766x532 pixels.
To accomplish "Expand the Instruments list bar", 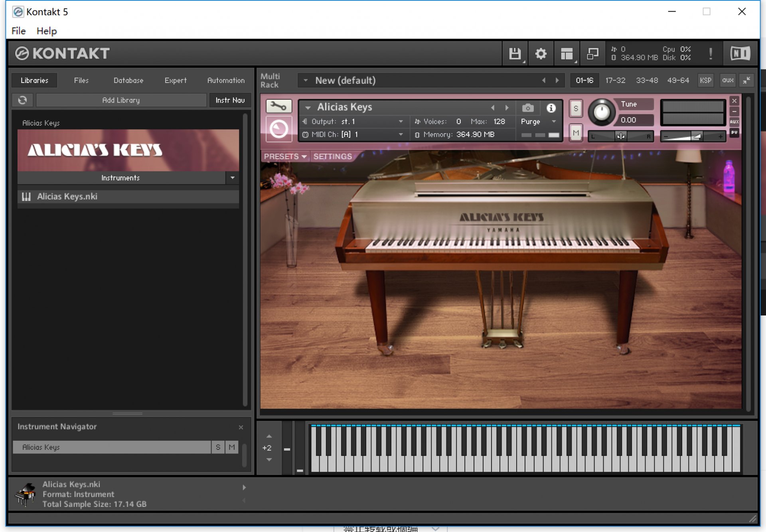I will (x=121, y=178).
